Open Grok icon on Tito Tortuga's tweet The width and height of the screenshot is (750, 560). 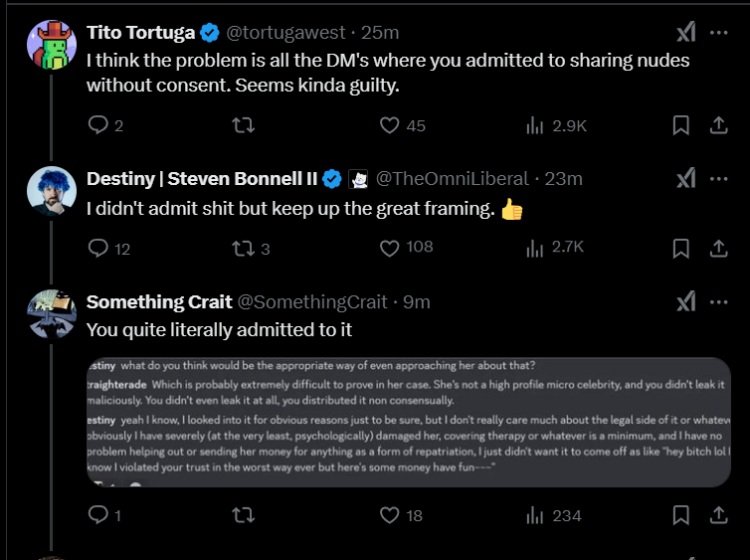[x=685, y=33]
